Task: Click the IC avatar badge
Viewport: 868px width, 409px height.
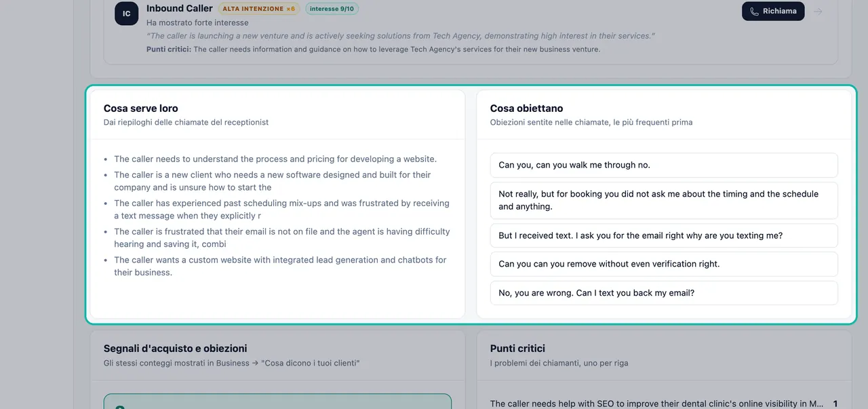Action: pos(126,14)
